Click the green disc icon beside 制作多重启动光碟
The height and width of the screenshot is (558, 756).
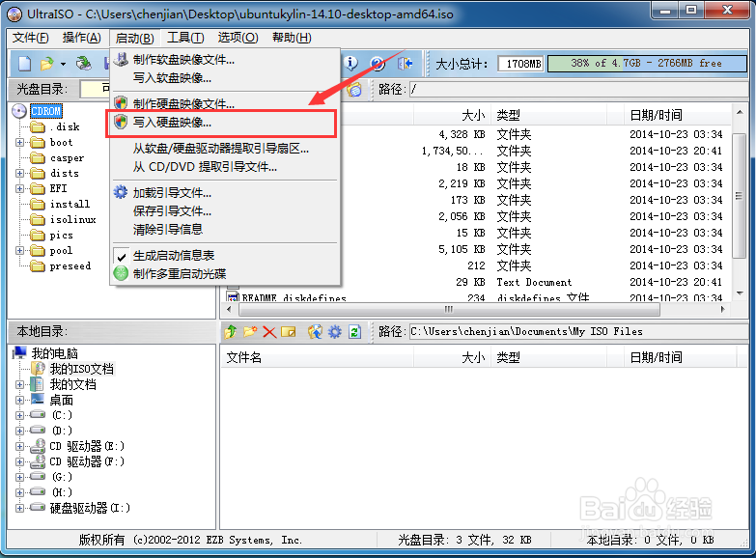point(121,273)
